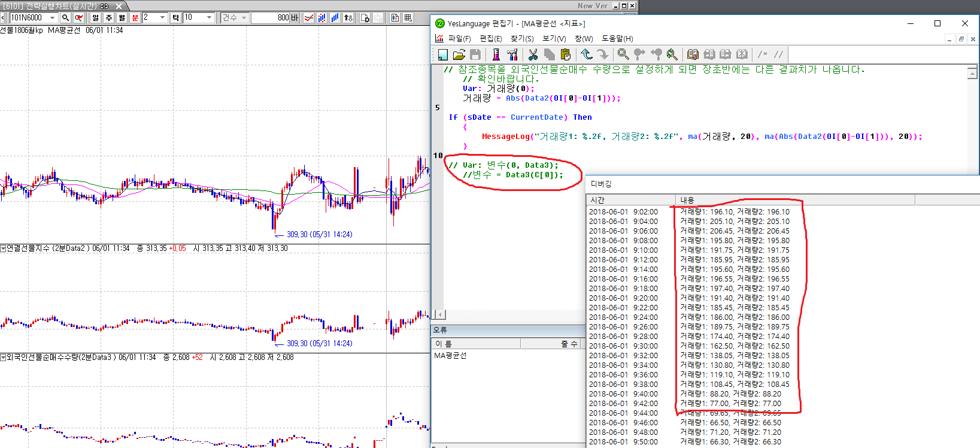The width and height of the screenshot is (980, 448).
Task: Undo the last edit in editor
Action: click(587, 55)
